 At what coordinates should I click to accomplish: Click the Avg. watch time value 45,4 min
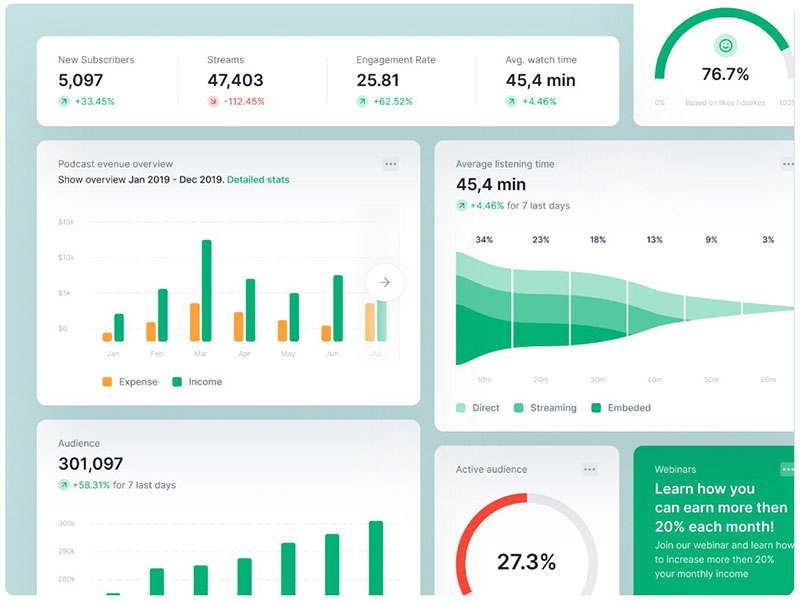point(541,80)
